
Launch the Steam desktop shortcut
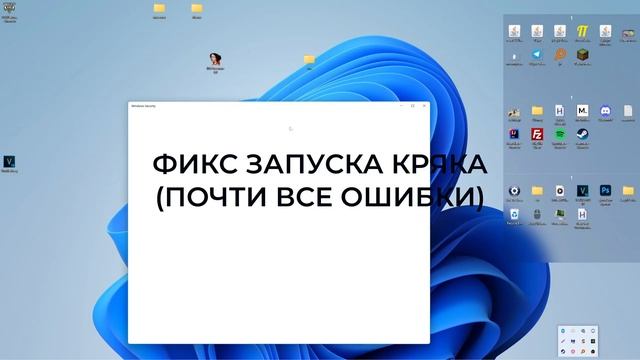582,134
